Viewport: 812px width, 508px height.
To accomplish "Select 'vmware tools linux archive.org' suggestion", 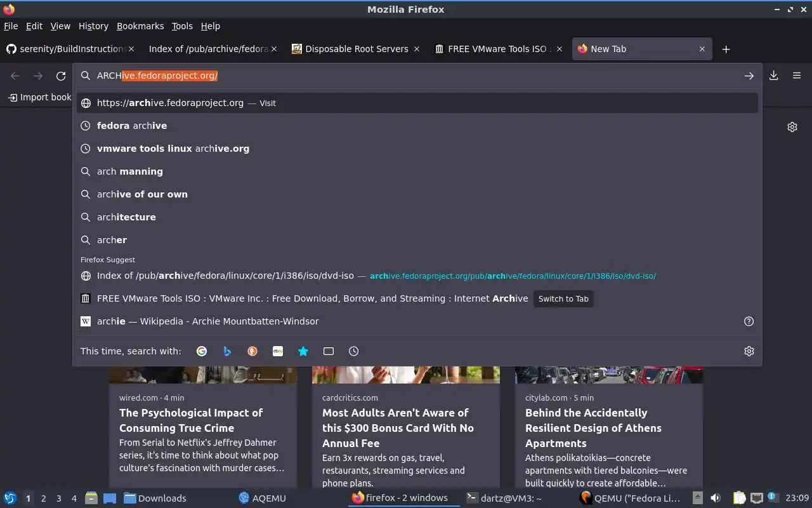I will [x=417, y=149].
